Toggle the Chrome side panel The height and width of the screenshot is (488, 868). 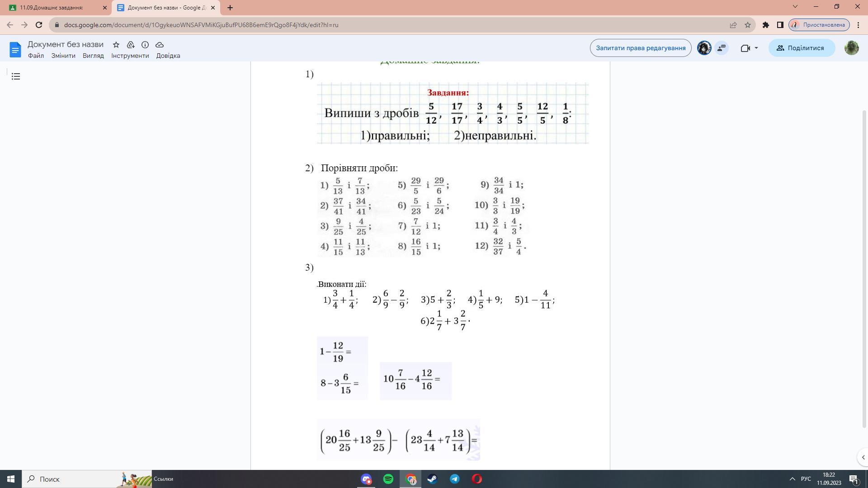pos(780,25)
